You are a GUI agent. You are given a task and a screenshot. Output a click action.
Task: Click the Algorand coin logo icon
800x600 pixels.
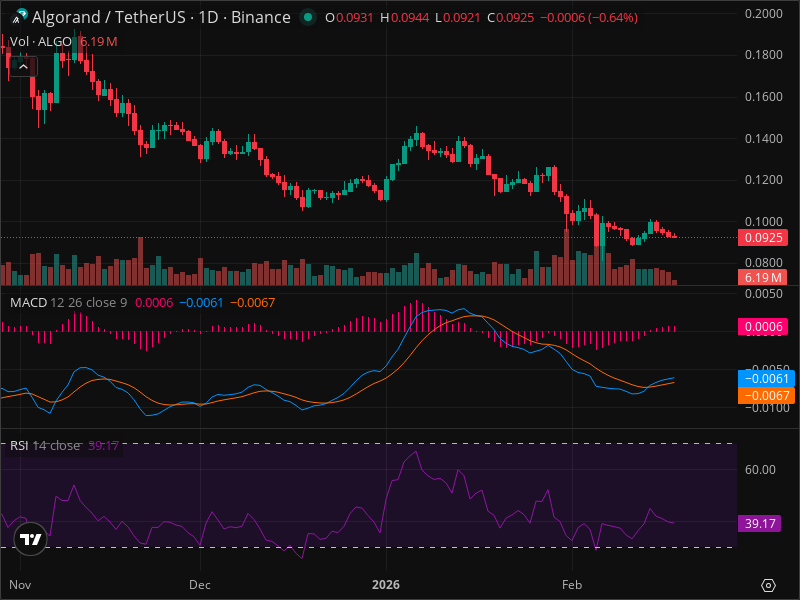tap(19, 16)
